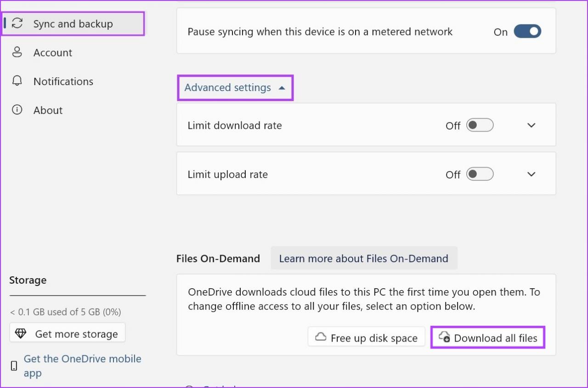Open Learn more about Files On-Demand

tap(363, 258)
